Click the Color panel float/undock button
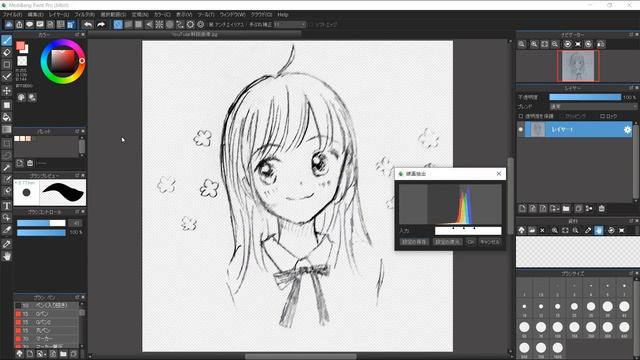The height and width of the screenshot is (360, 640). [77, 35]
